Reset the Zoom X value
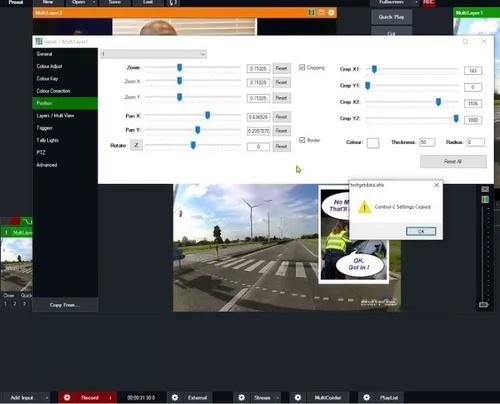This screenshot has width=500, height=404. click(282, 82)
